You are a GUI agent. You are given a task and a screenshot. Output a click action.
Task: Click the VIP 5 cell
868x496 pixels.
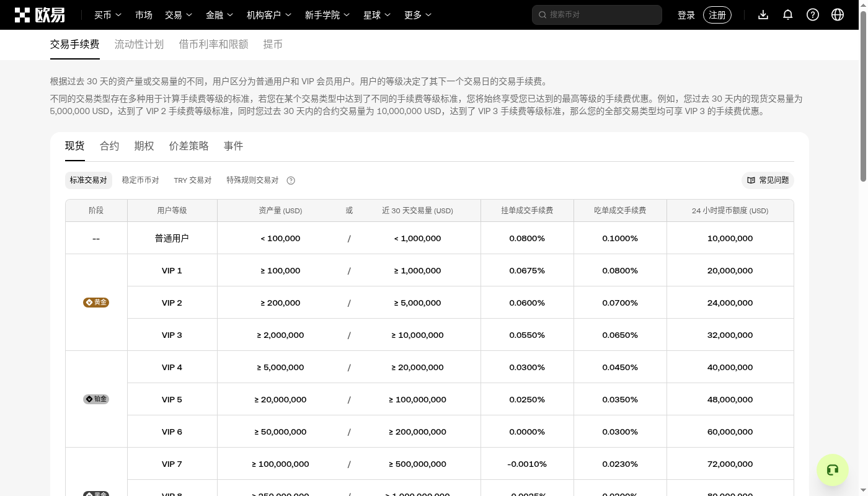172,400
